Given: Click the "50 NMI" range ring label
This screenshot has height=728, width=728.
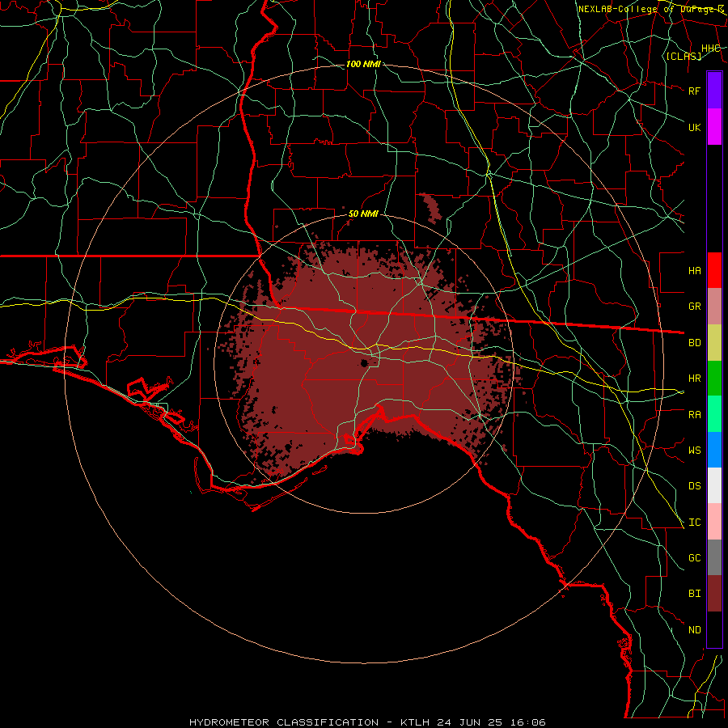Looking at the screenshot, I should click(x=363, y=214).
